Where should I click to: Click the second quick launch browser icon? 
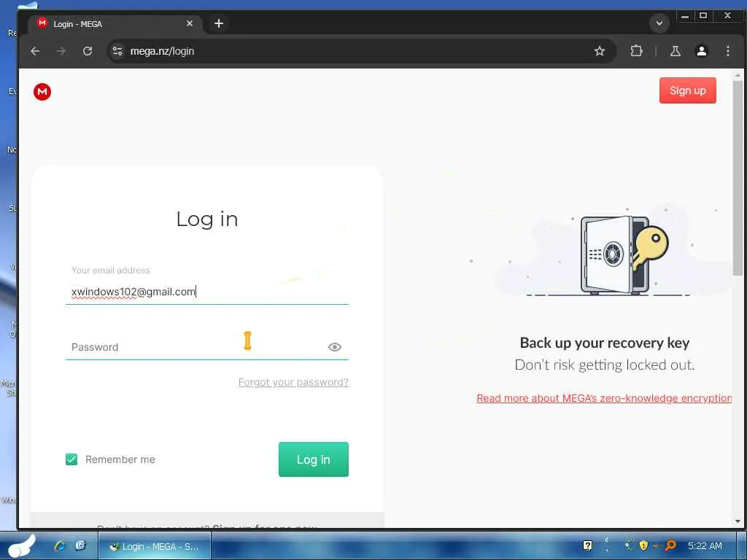pos(80,545)
